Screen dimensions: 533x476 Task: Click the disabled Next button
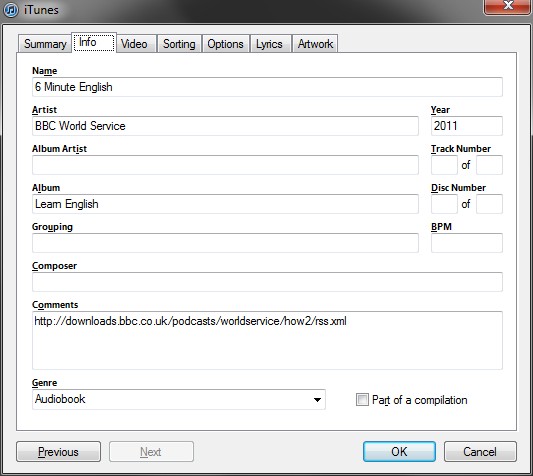151,452
